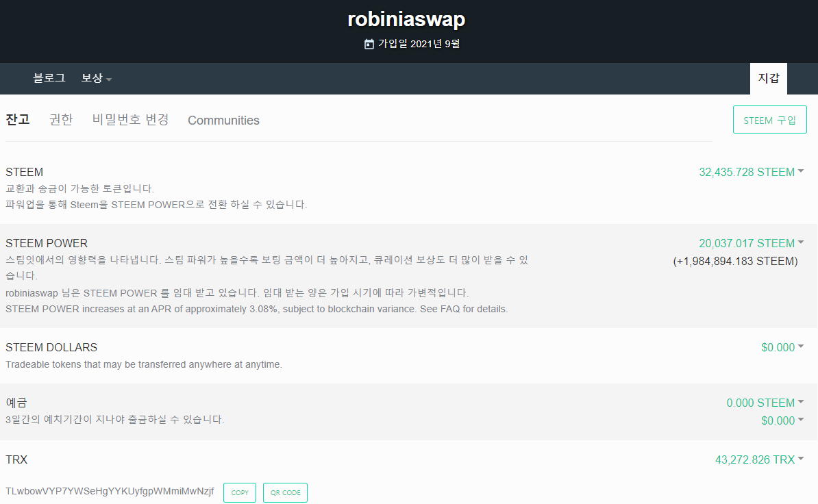Click the STEEM POWER heading
Image resolution: width=818 pixels, height=504 pixels.
[x=47, y=243]
